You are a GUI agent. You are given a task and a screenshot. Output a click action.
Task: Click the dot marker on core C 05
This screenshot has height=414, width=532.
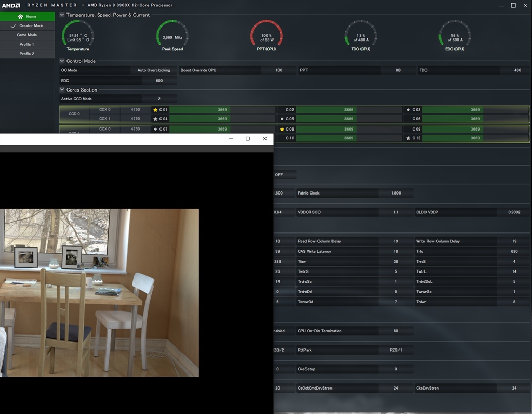click(x=282, y=119)
